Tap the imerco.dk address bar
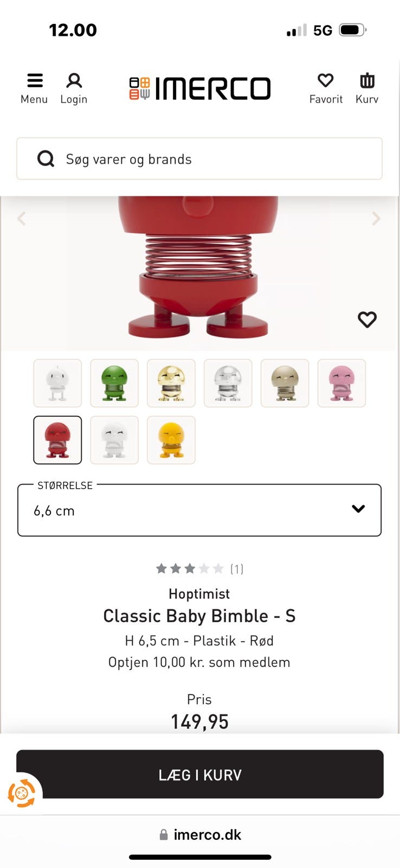This screenshot has height=868, width=400. 200,834
